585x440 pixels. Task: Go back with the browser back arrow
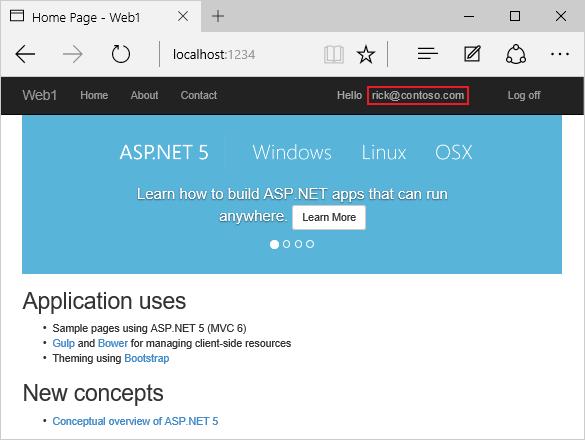[25, 54]
